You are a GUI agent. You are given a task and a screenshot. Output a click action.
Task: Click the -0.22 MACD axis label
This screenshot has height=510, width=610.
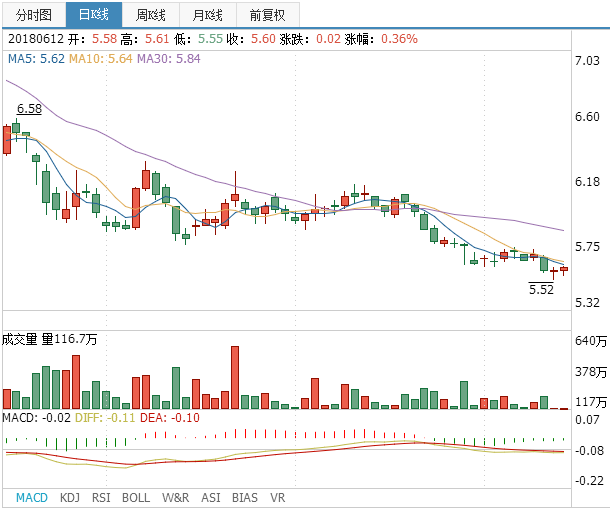[589, 481]
